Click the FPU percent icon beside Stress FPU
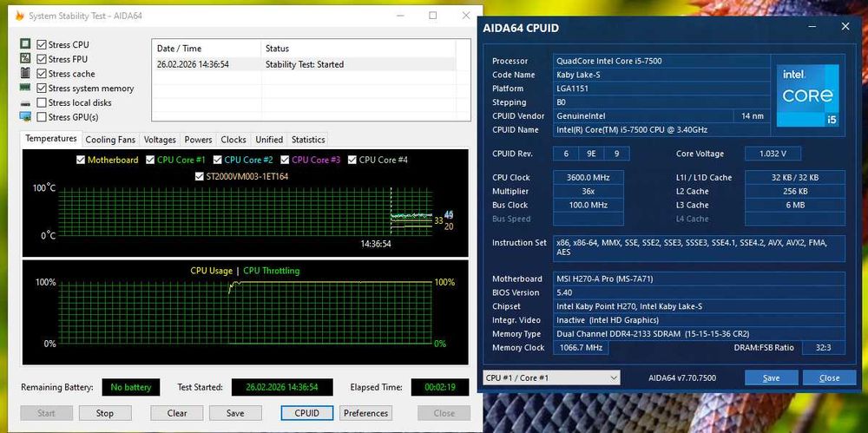 click(x=25, y=58)
